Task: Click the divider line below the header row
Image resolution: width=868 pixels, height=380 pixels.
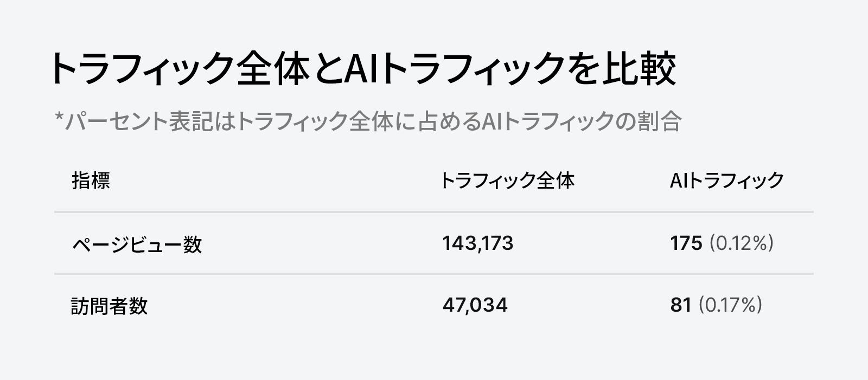Action: pos(434,212)
